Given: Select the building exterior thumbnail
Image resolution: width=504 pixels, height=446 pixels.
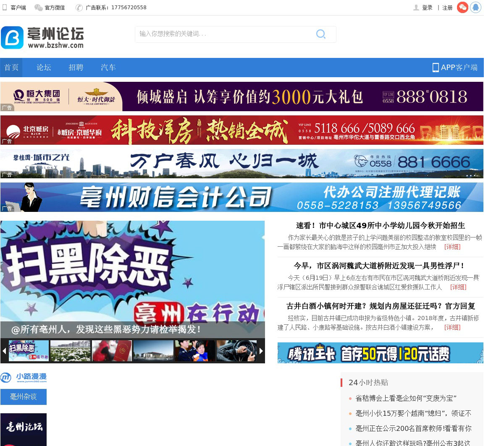Looking at the screenshot, I should [153, 351].
